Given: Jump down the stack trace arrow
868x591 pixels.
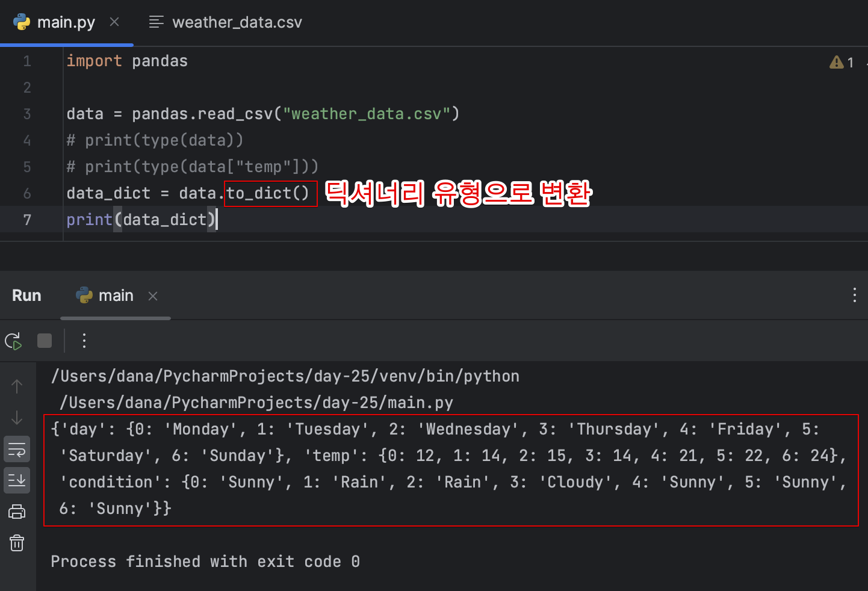Looking at the screenshot, I should [17, 418].
